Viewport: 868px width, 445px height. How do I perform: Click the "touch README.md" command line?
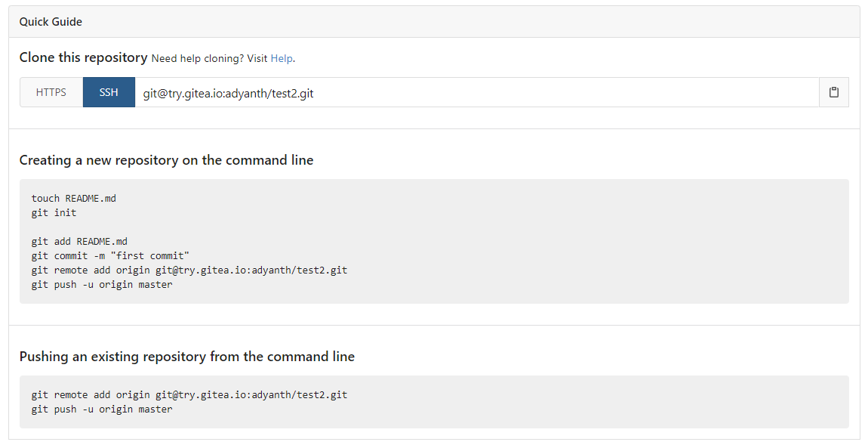click(73, 199)
